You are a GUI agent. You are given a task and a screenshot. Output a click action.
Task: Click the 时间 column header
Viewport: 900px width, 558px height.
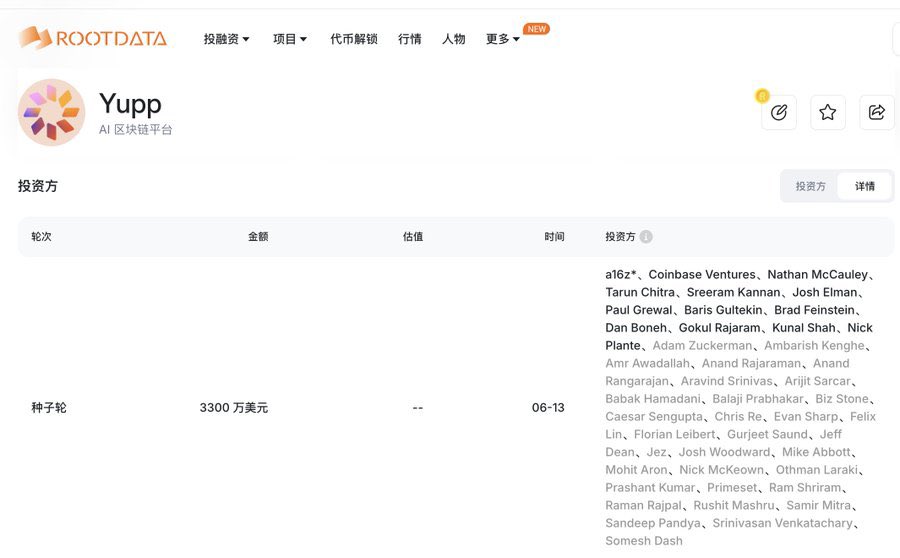pyautogui.click(x=554, y=237)
